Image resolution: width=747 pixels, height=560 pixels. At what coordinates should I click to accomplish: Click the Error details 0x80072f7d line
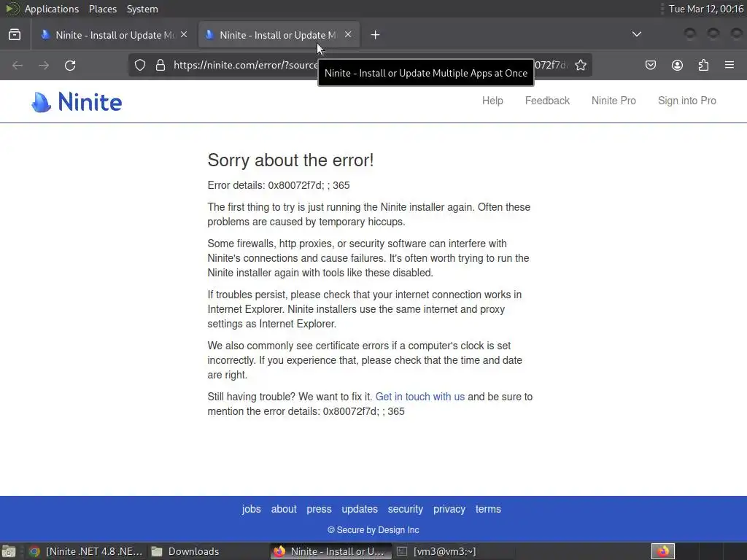point(279,185)
